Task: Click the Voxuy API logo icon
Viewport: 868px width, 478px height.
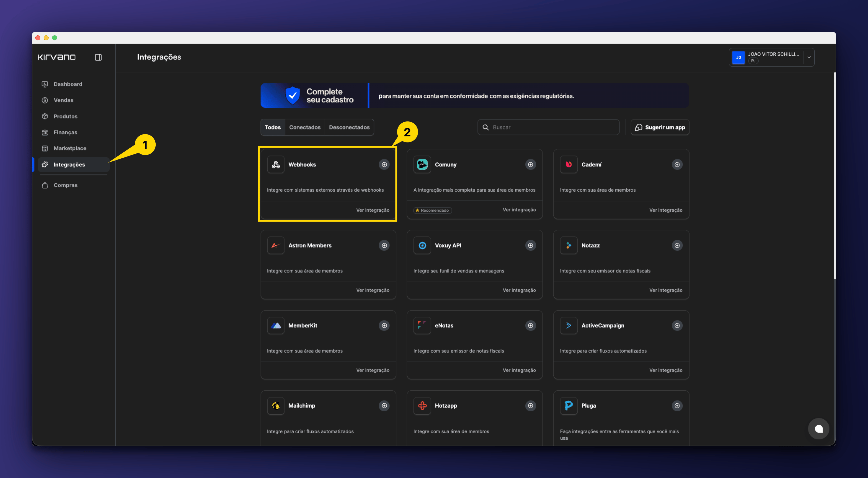Action: tap(422, 245)
